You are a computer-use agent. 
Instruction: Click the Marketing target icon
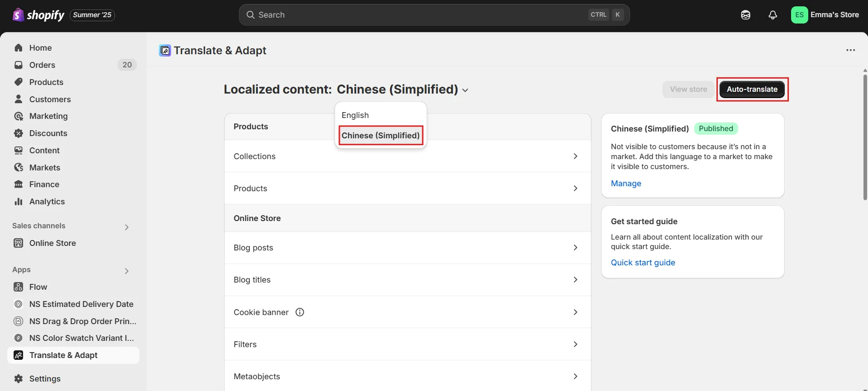click(19, 116)
